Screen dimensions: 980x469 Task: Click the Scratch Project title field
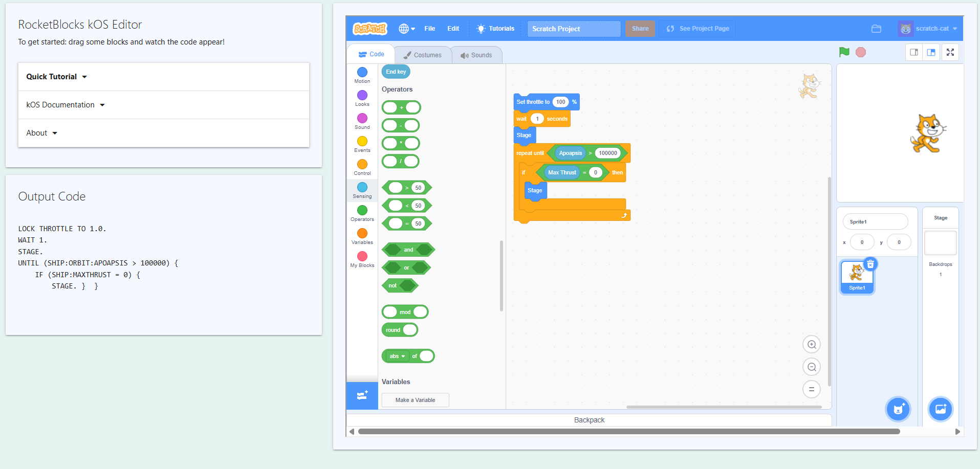[x=574, y=29]
